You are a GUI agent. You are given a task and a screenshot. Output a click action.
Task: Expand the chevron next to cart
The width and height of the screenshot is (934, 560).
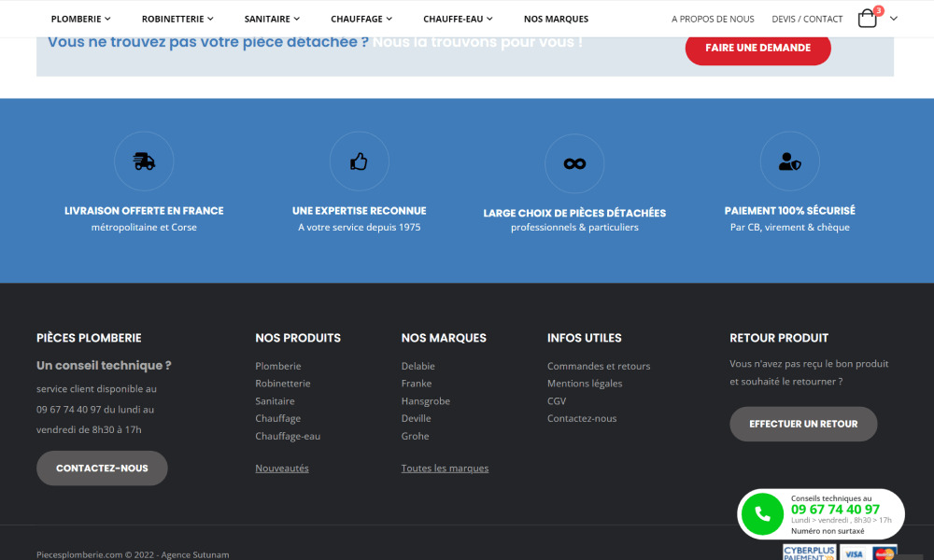coord(894,19)
